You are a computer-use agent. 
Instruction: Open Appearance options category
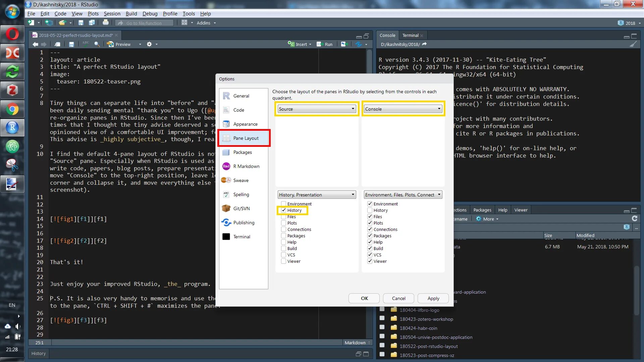pos(244,124)
